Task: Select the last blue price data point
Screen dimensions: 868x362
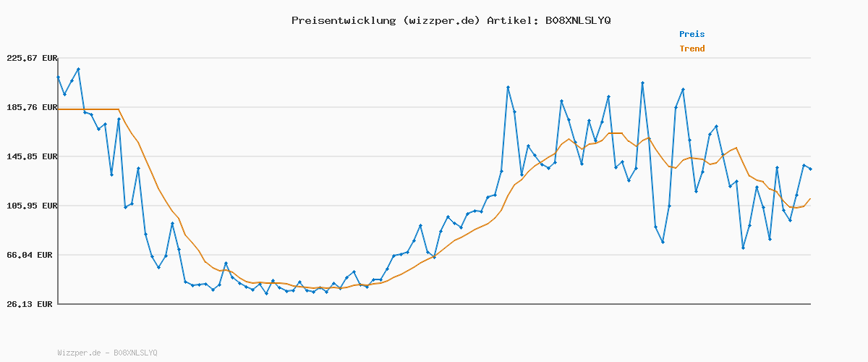Action: click(x=810, y=169)
